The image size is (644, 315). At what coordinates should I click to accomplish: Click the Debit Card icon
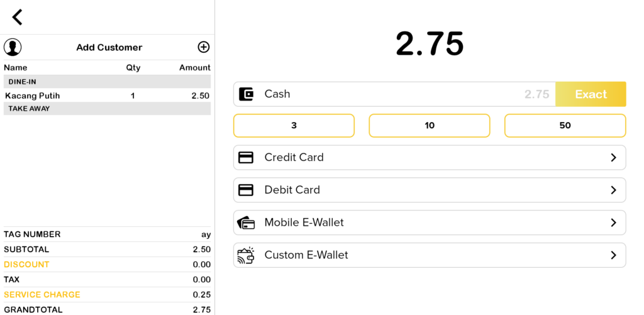246,190
